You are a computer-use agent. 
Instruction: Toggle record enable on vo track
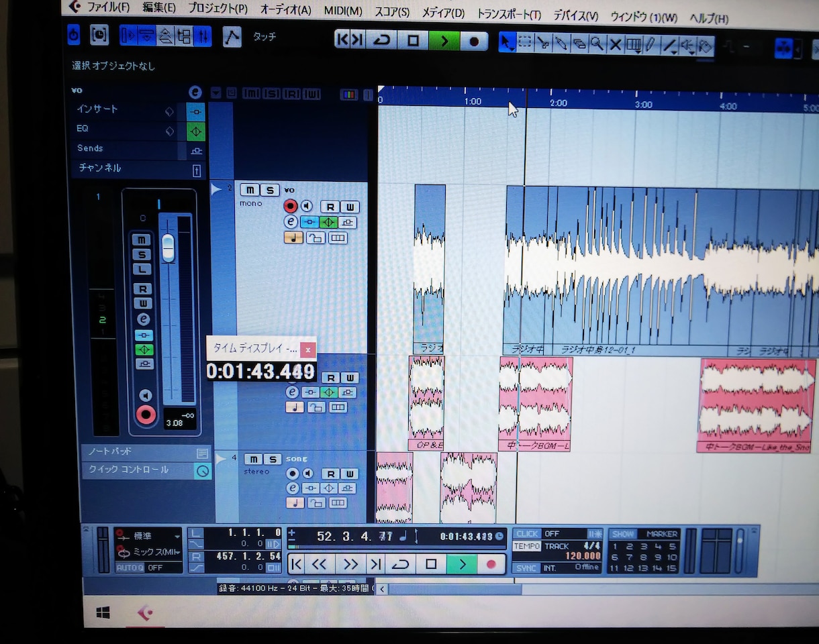(x=290, y=206)
